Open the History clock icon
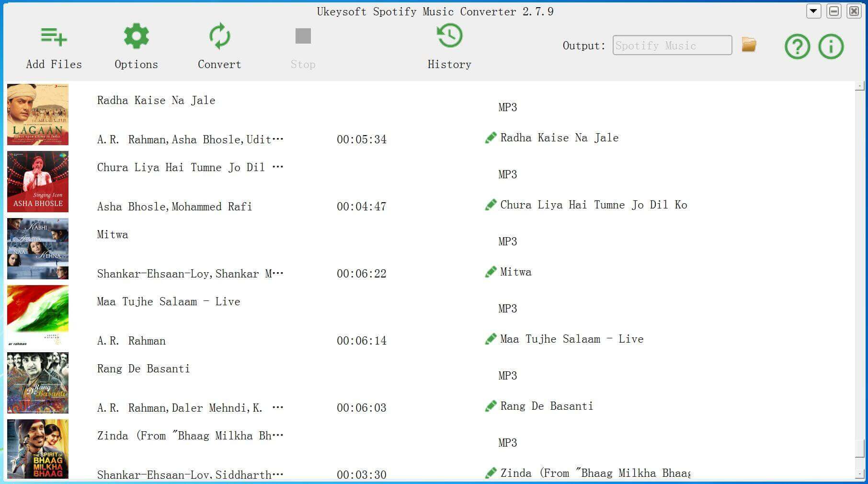This screenshot has width=868, height=484. 449,36
